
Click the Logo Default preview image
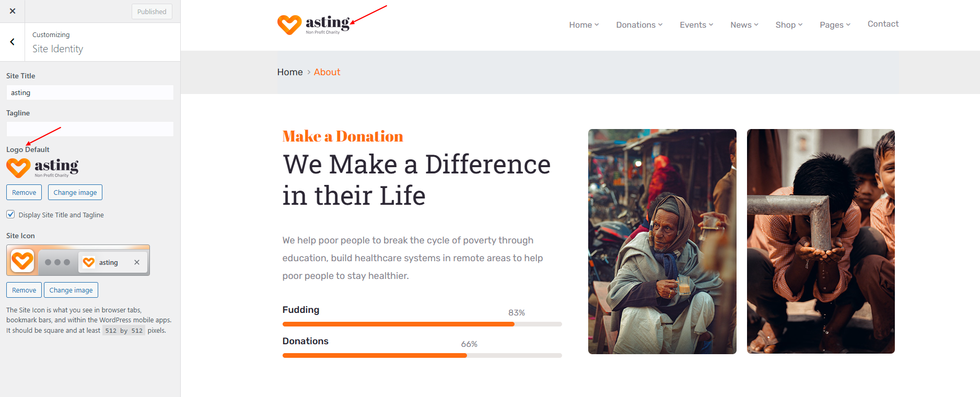(42, 168)
